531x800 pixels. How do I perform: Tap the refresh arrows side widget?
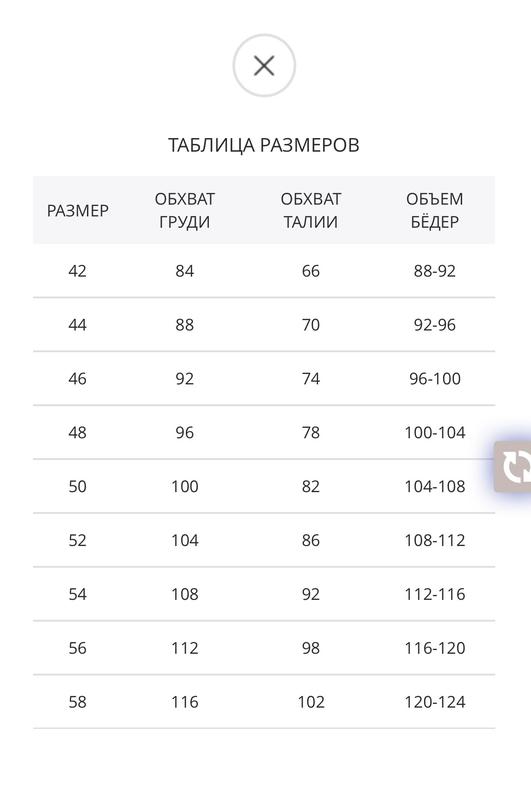(513, 467)
